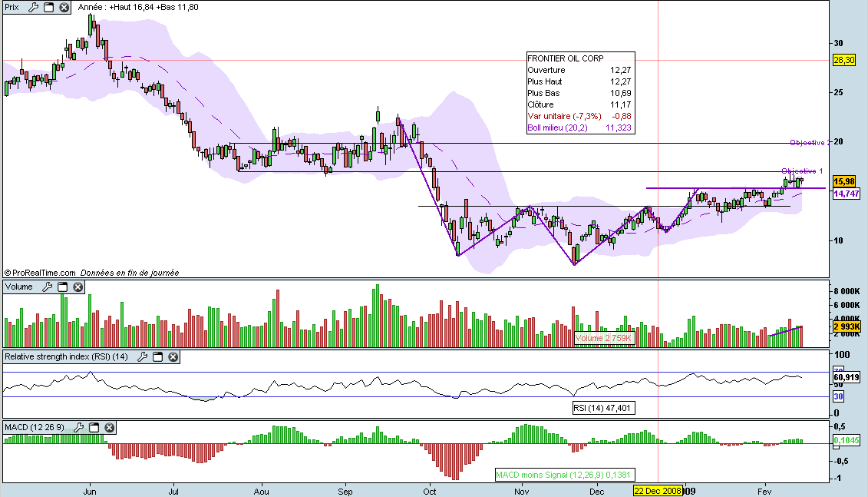
Task: Click the Plus Bas 10,69 row
Action: pos(579,93)
